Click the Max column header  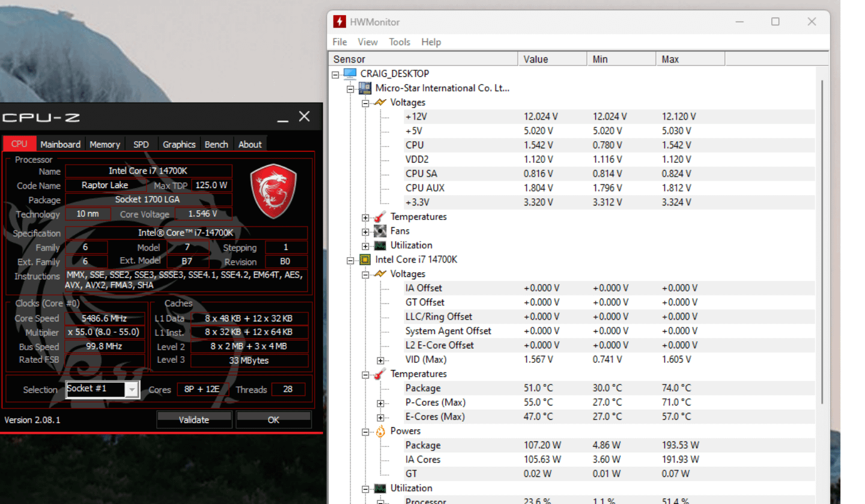click(690, 59)
